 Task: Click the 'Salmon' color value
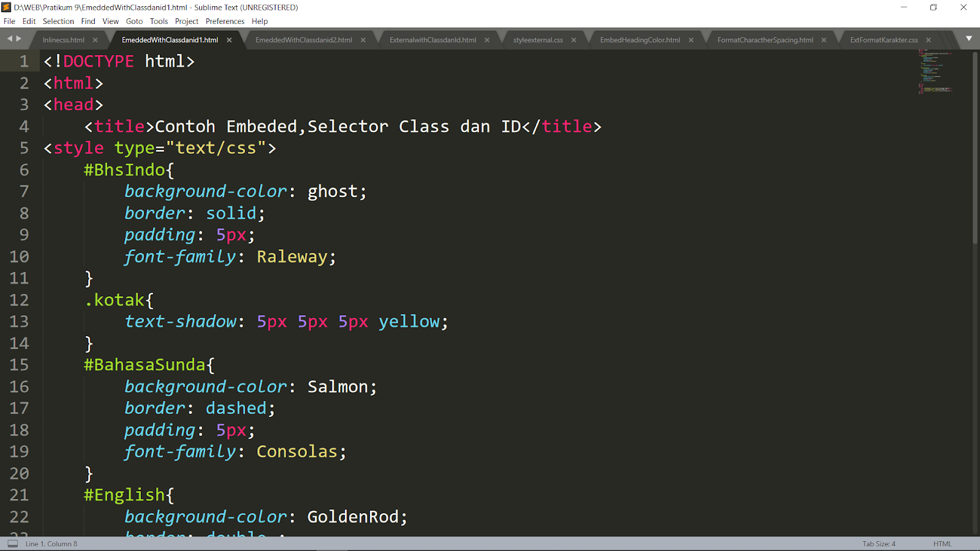click(337, 387)
